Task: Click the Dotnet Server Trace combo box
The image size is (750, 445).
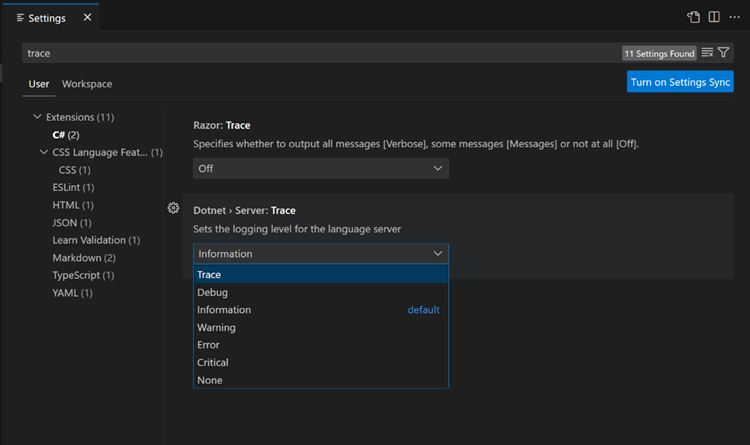Action: point(320,254)
